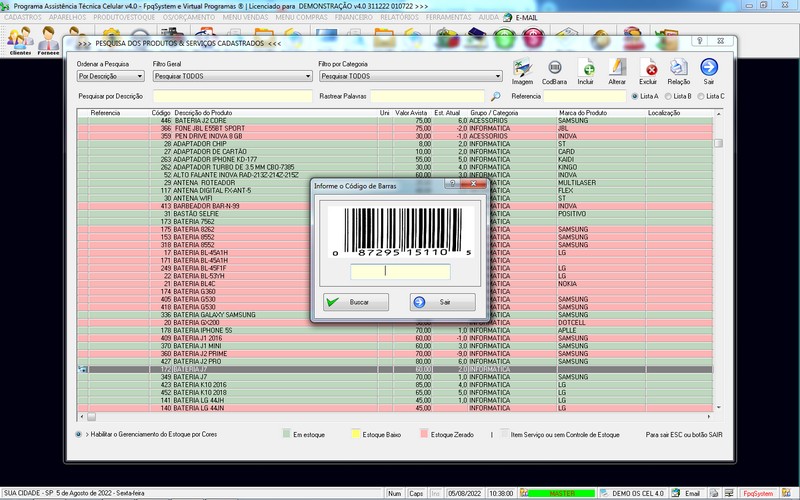
Task: Click the help button in barcode dialog
Action: pyautogui.click(x=452, y=184)
